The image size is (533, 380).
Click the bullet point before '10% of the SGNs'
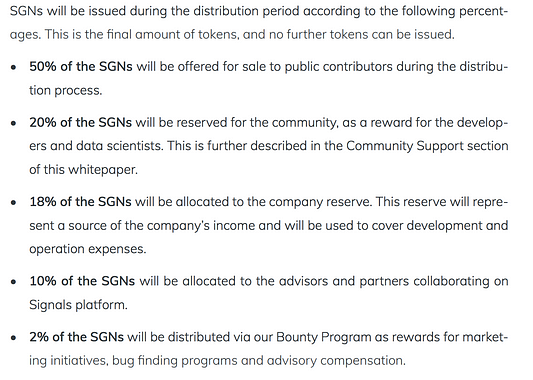(14, 282)
